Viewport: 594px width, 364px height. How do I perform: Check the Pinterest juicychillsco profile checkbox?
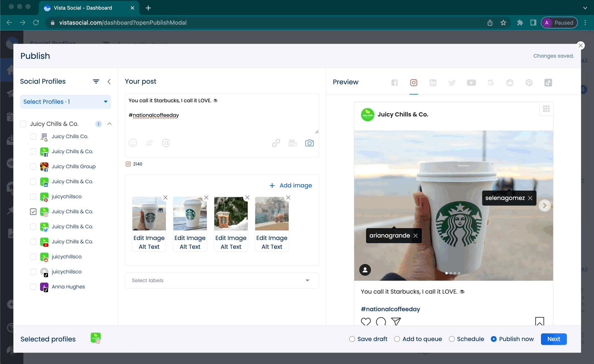pos(33,197)
